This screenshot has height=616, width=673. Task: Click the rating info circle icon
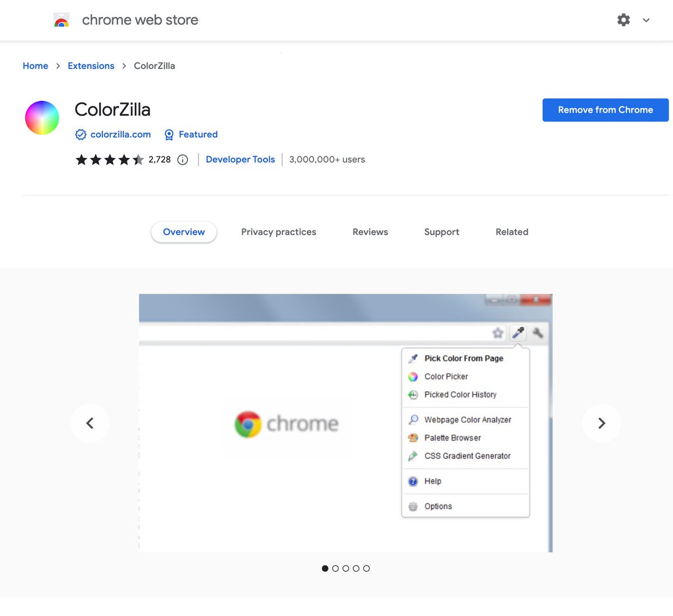pyautogui.click(x=182, y=160)
